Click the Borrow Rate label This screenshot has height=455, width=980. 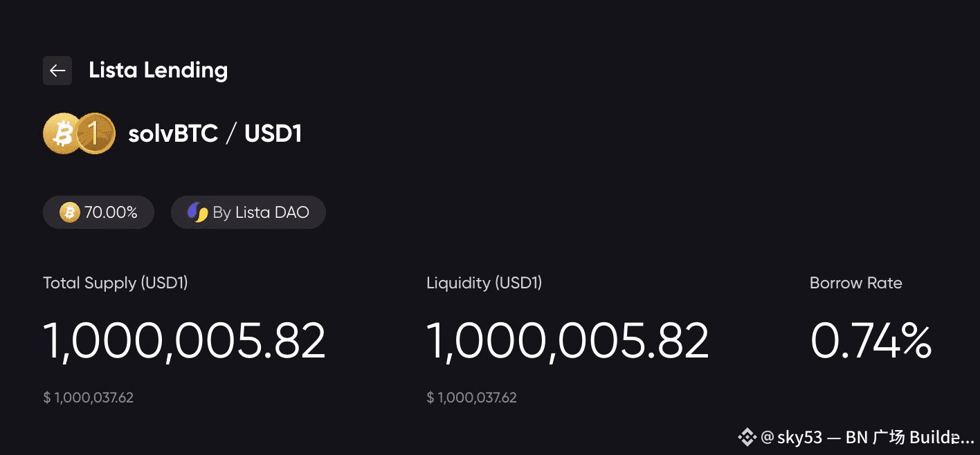pos(856,283)
